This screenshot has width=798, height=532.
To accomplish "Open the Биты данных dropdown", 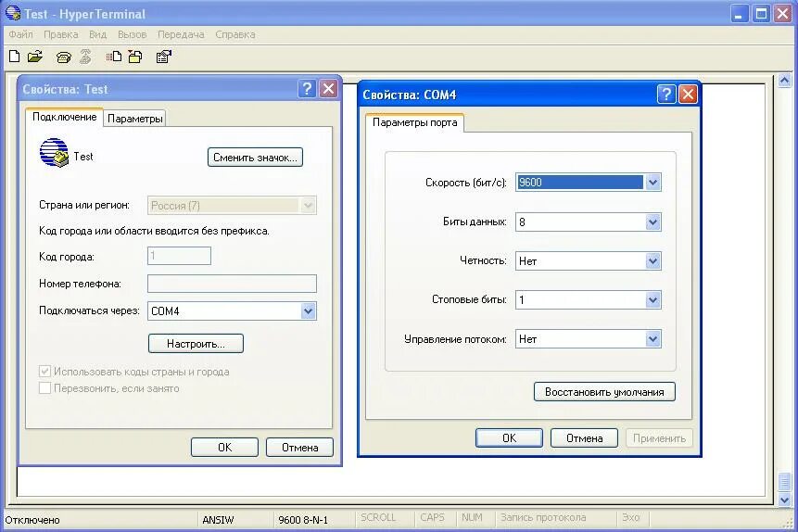I will (653, 222).
